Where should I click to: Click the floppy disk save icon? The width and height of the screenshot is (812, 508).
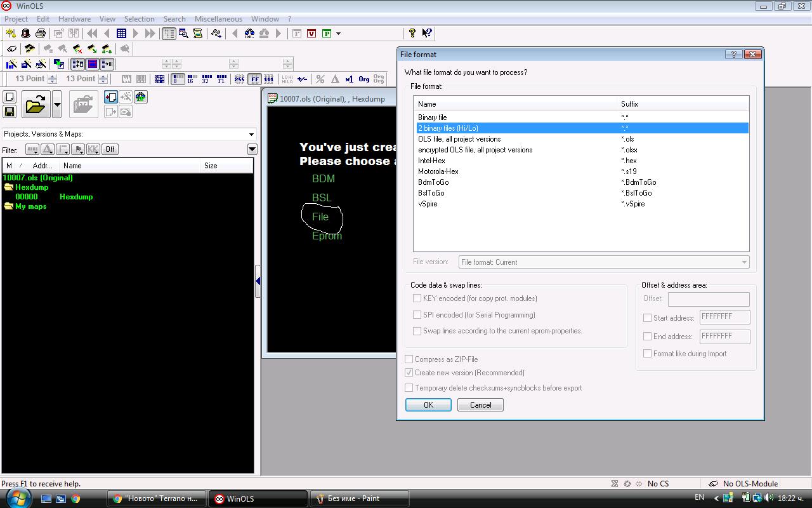(10, 112)
